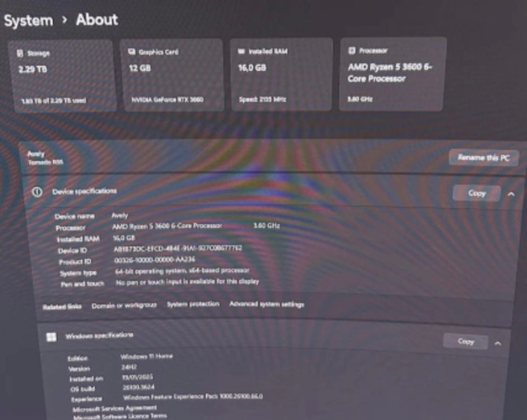Image resolution: width=527 pixels, height=420 pixels.
Task: Collapse the Device specifications section chevron
Action: pos(511,194)
